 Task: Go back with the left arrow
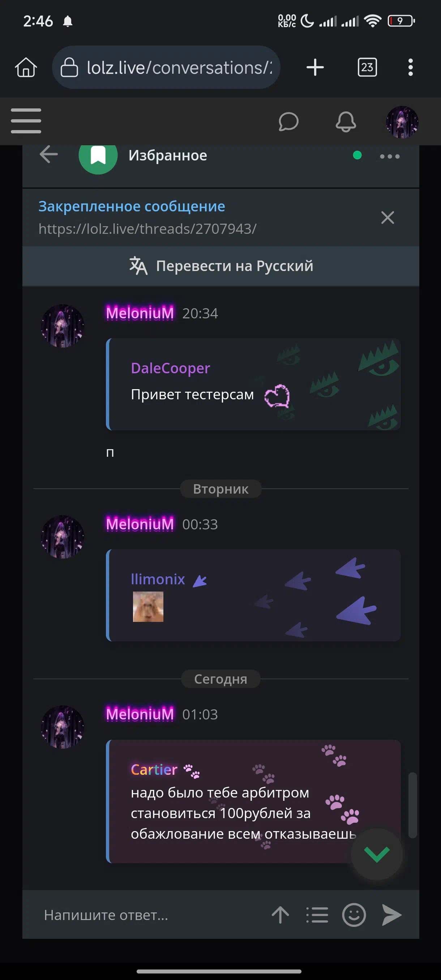49,154
